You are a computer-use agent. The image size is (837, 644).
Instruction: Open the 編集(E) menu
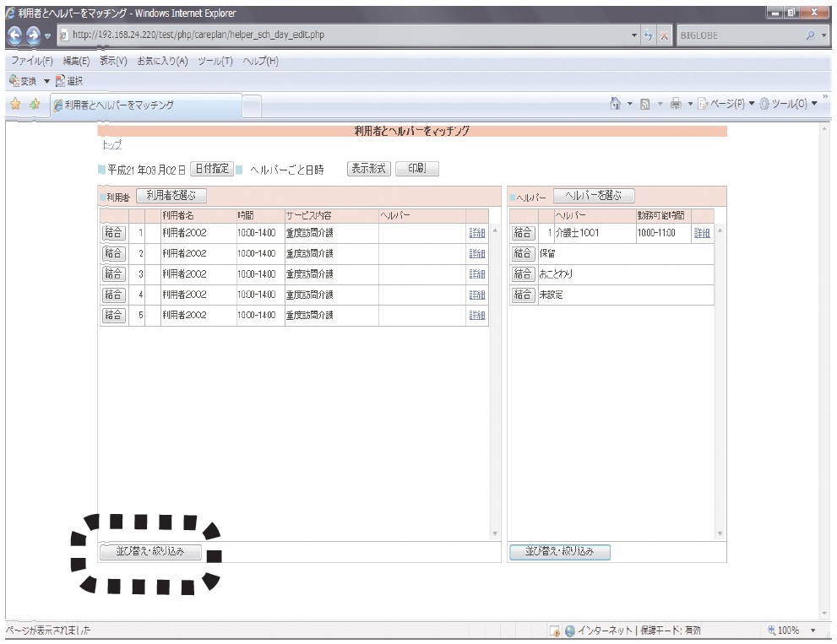coord(76,61)
